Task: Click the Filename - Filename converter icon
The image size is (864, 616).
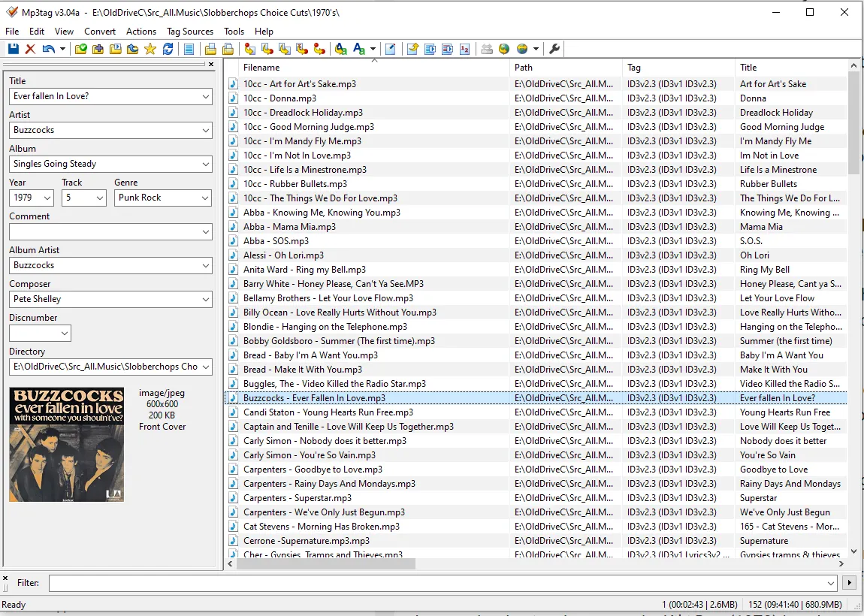Action: [x=284, y=49]
